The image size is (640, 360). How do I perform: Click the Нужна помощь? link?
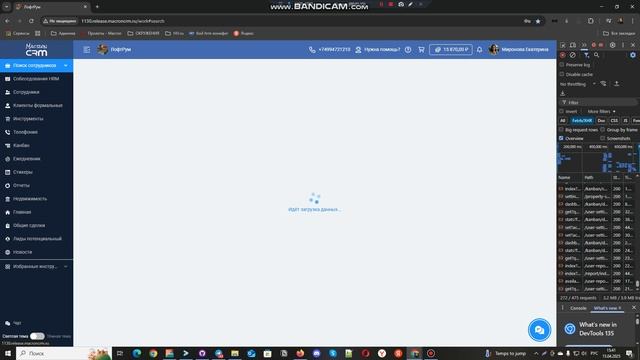point(382,49)
